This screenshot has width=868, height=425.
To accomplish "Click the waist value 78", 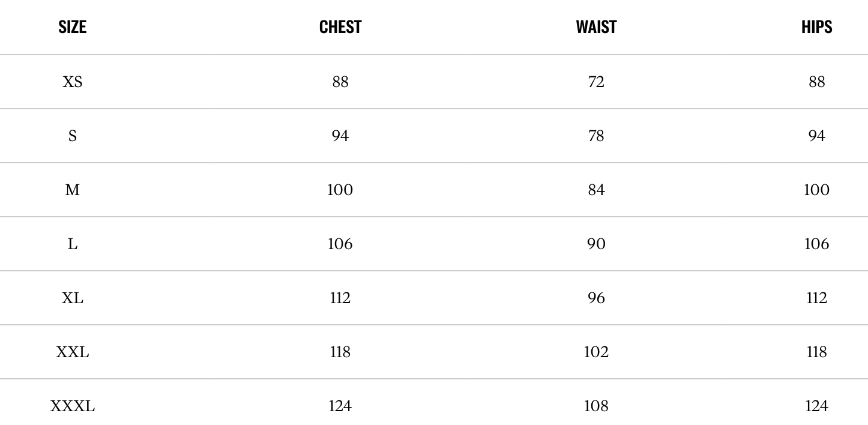I will [596, 136].
